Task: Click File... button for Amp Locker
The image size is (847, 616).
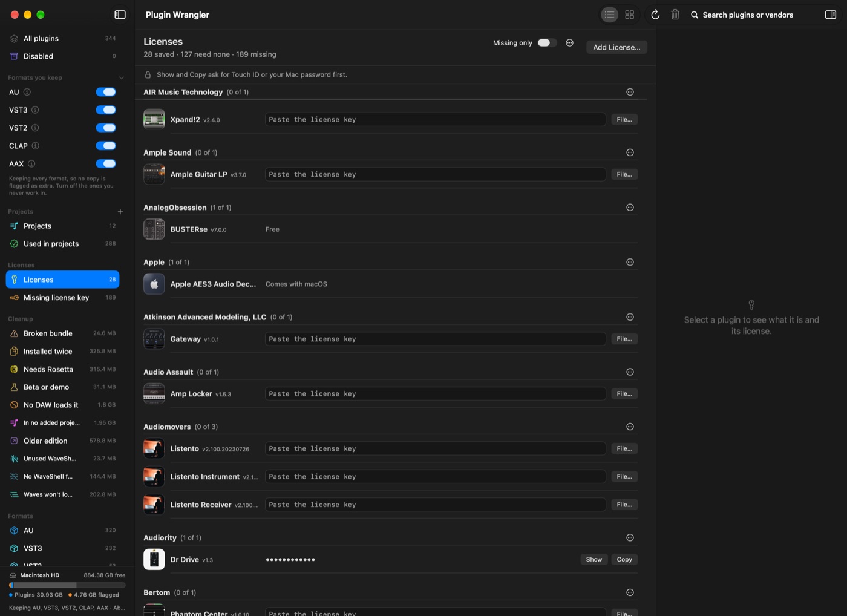Action: pyautogui.click(x=624, y=394)
